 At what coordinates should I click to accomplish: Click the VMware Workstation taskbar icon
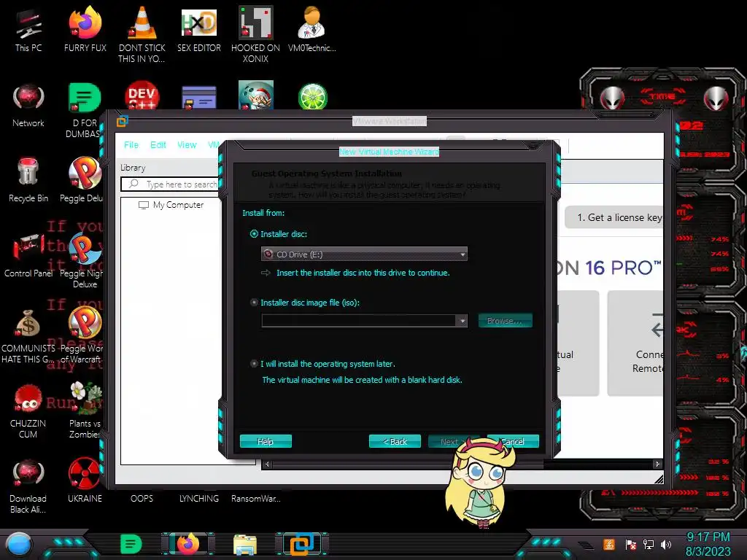click(x=302, y=544)
